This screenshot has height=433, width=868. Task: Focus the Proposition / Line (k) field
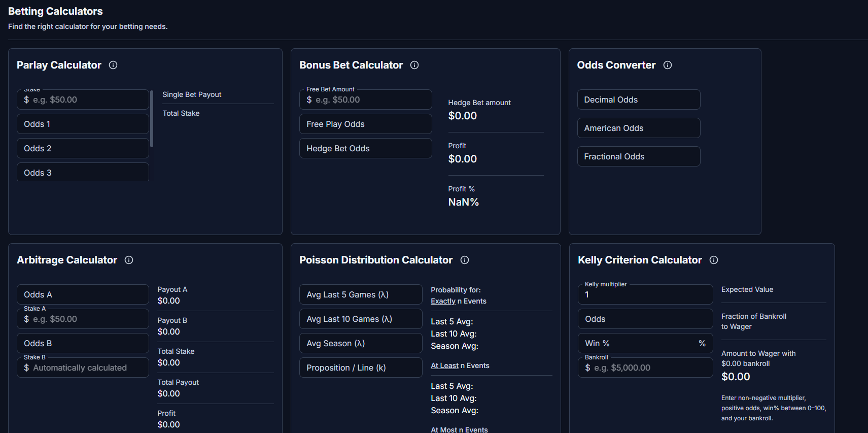(x=361, y=368)
